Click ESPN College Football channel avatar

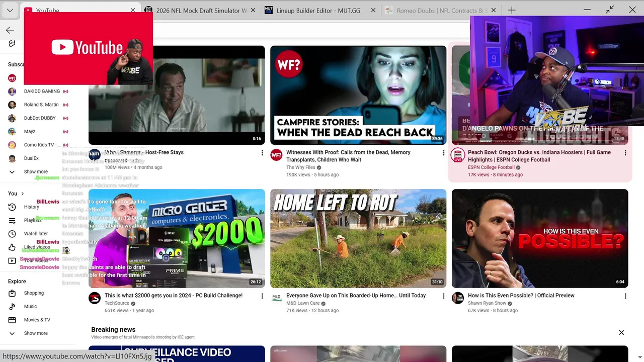pos(458,155)
